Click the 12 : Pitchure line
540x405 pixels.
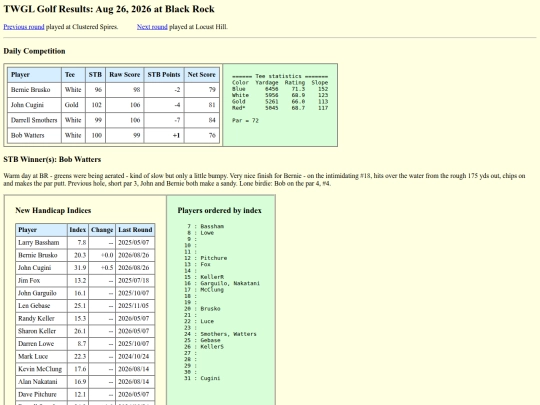click(205, 258)
